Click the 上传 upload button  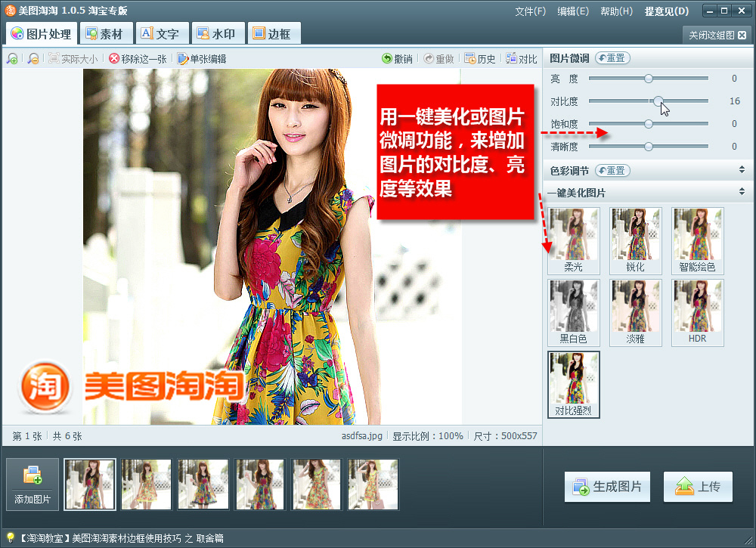coord(698,487)
